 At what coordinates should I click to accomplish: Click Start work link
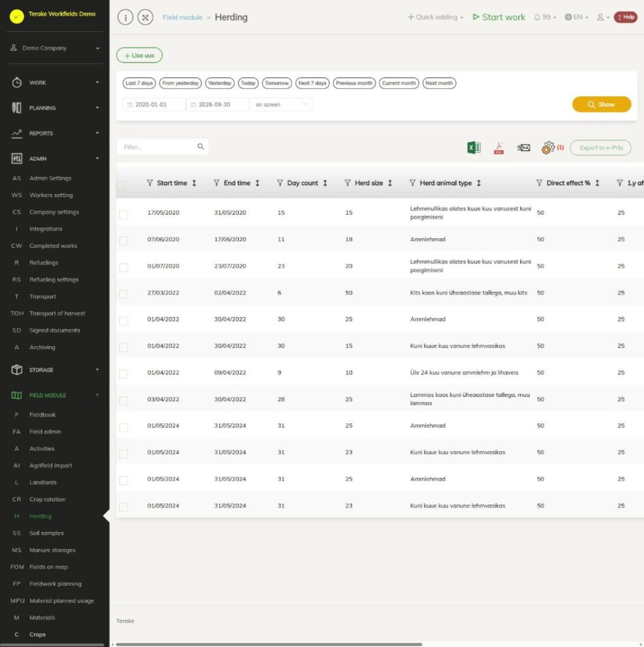click(x=499, y=17)
